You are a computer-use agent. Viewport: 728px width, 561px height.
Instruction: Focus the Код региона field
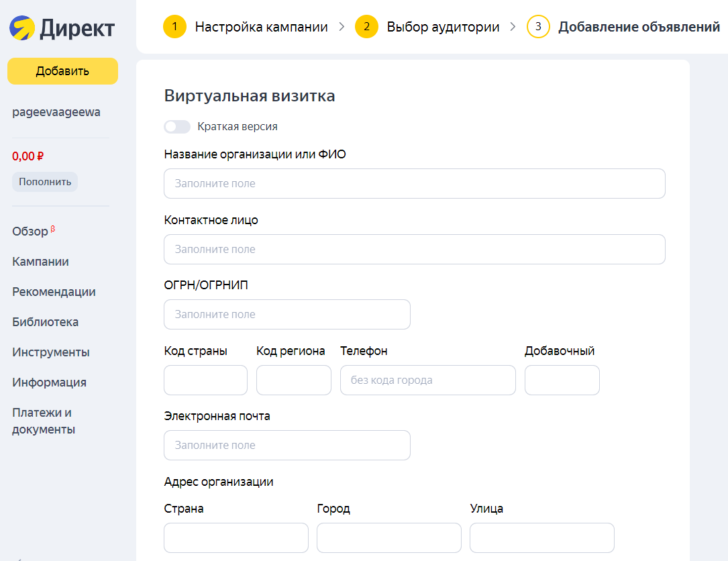[x=294, y=380]
